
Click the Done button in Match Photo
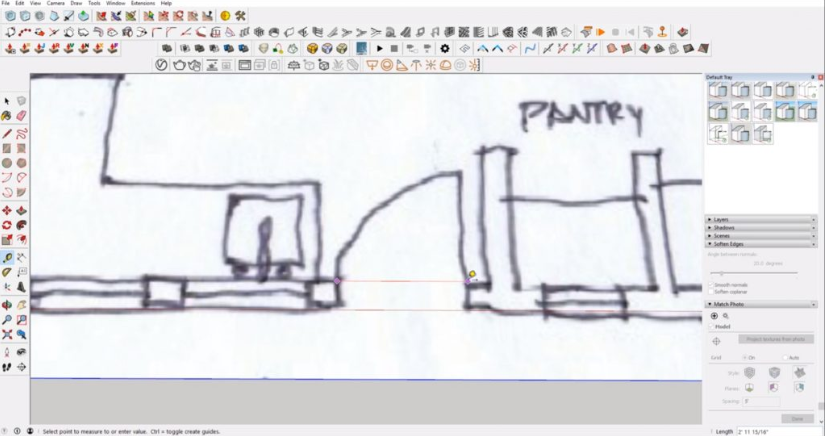pyautogui.click(x=797, y=419)
